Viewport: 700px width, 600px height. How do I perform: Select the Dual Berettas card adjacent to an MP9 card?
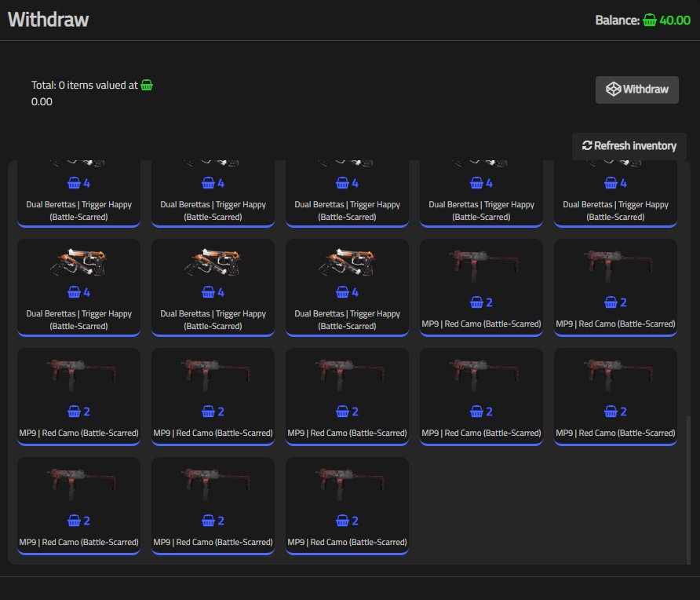point(347,287)
